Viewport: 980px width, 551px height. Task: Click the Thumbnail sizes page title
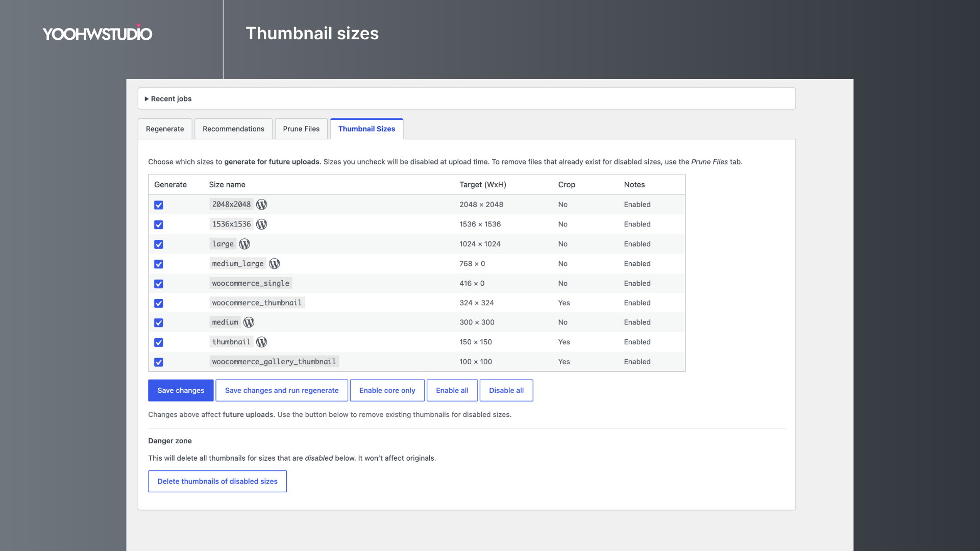(x=312, y=33)
